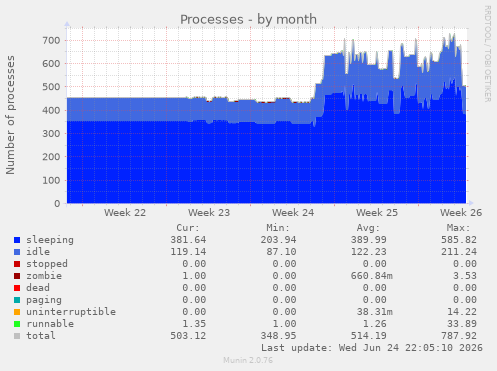The image size is (497, 371).
Task: Click the 200 y-axis tick label
Action: click(x=51, y=157)
